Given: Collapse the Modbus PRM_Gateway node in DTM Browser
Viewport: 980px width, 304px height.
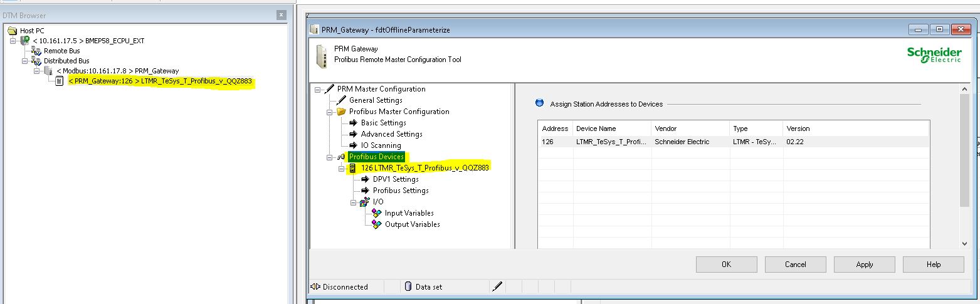Looking at the screenshot, I should click(36, 71).
